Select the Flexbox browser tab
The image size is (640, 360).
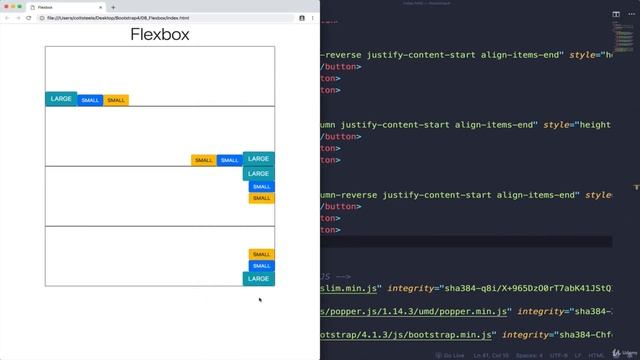(65, 7)
